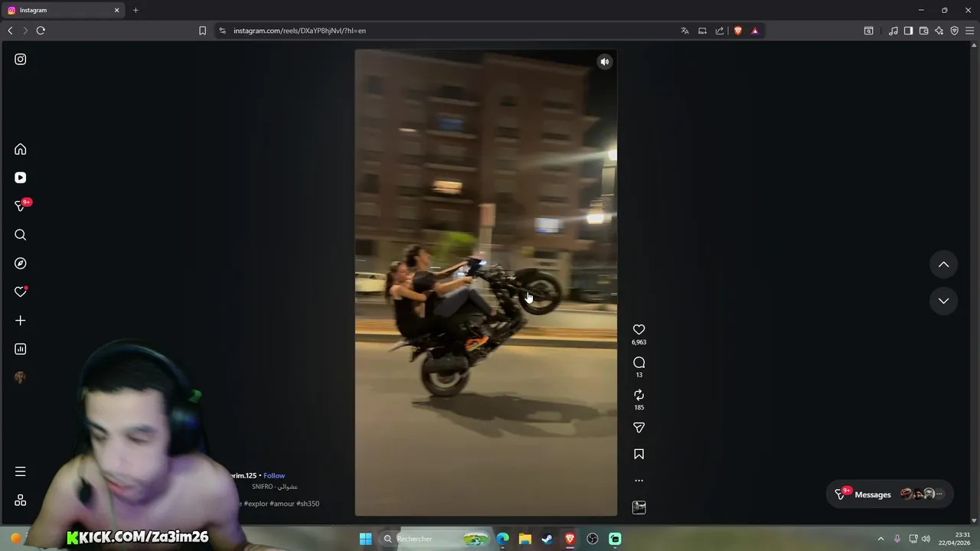The height and width of the screenshot is (551, 980).
Task: Toggle the reel's sound with speaker icon
Action: pyautogui.click(x=605, y=62)
